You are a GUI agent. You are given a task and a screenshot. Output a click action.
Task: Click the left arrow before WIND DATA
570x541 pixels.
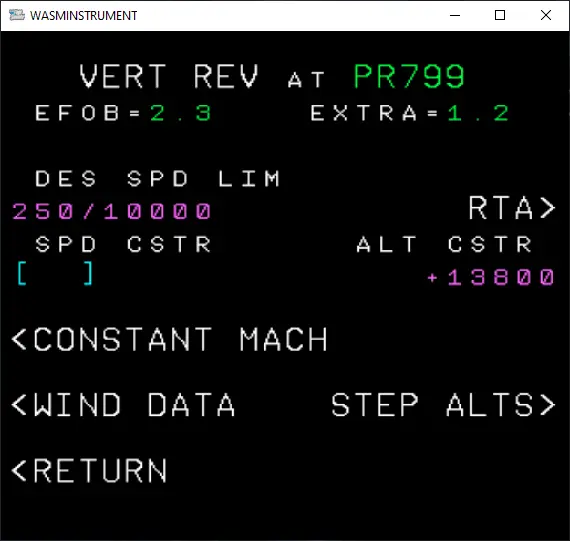(x=19, y=405)
